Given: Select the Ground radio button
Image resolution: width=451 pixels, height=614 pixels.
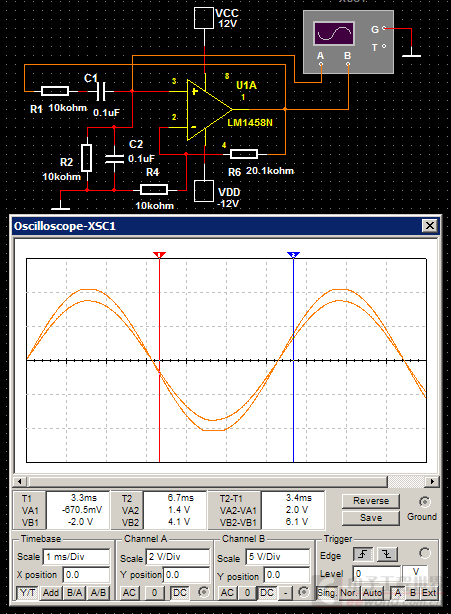Looking at the screenshot, I should coord(424,502).
